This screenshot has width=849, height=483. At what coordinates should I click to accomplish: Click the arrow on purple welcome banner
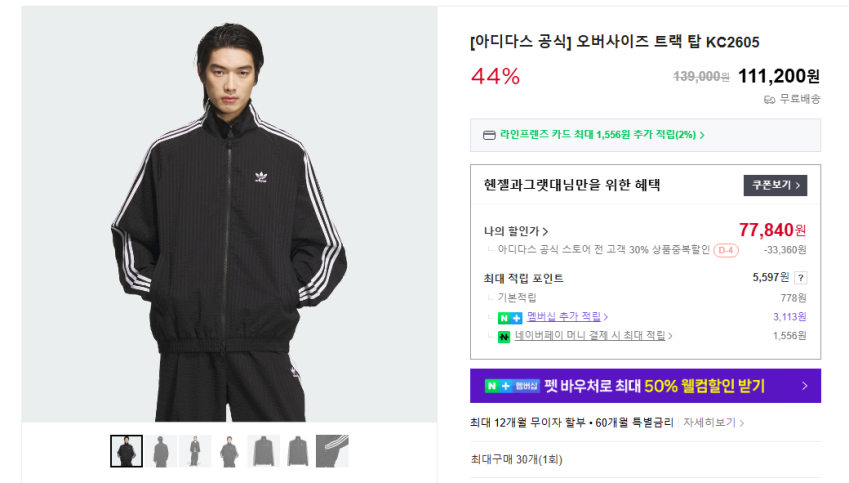pos(804,386)
